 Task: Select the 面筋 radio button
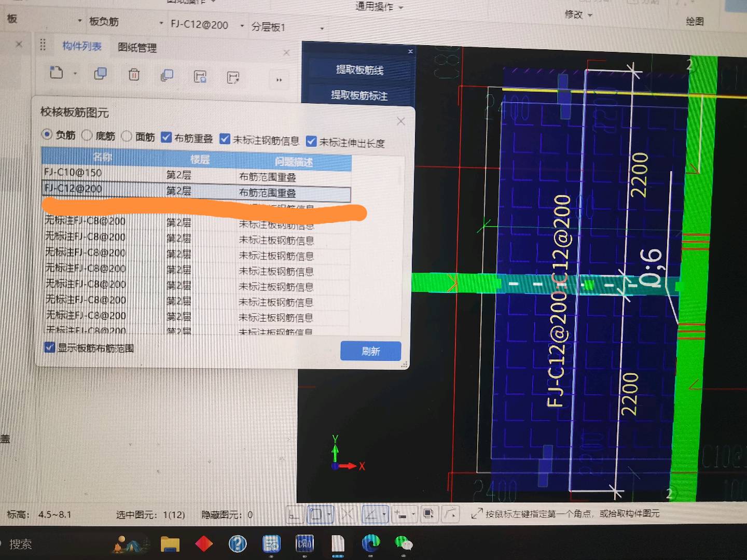click(x=127, y=136)
